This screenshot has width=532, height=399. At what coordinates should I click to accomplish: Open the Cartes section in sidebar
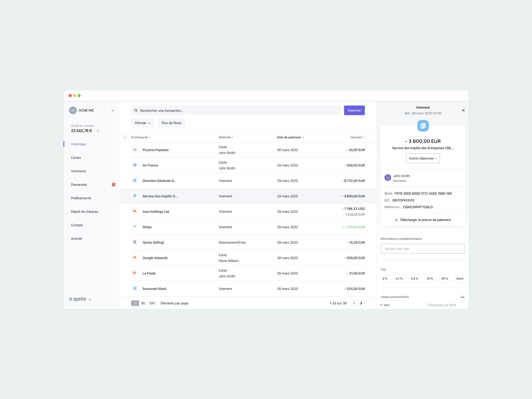tap(76, 158)
